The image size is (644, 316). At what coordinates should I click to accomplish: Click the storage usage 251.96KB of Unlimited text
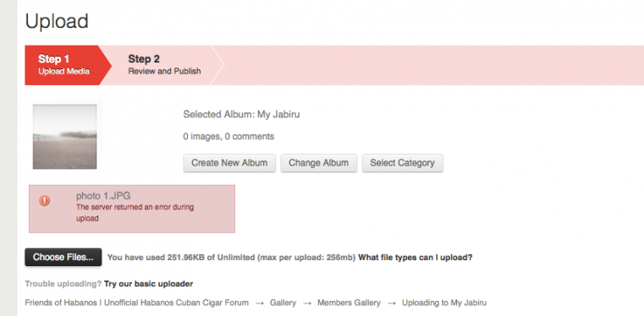[211, 258]
